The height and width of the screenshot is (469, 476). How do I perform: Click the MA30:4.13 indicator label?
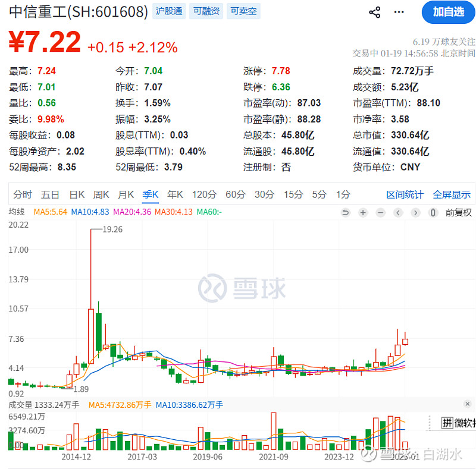click(x=174, y=212)
